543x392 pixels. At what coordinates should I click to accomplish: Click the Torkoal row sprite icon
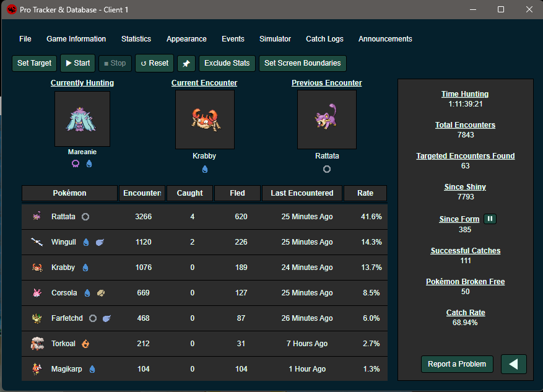[37, 344]
